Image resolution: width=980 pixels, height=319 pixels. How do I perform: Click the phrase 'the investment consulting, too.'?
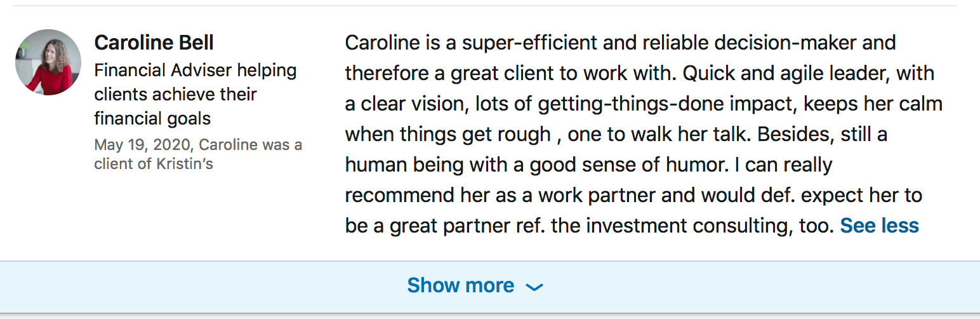click(x=692, y=226)
